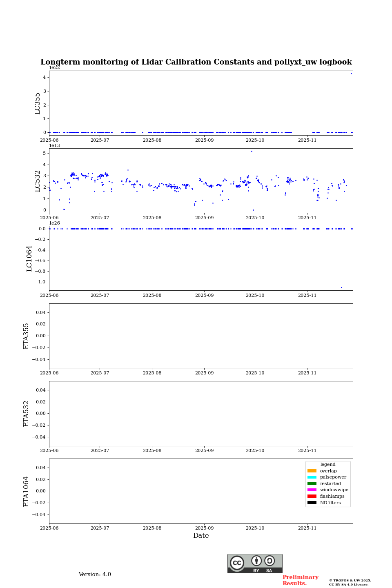Select the LC532 outlier point above 5
The width and height of the screenshot is (392, 588).
click(x=252, y=151)
